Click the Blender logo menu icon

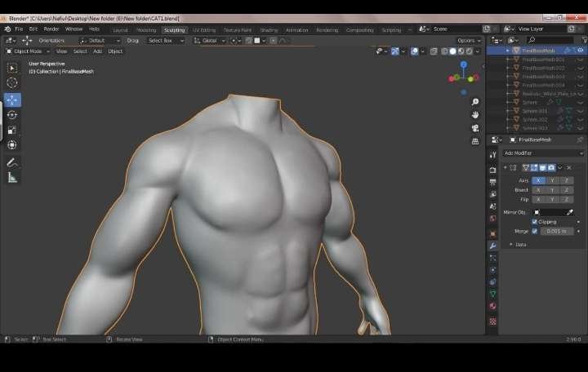pyautogui.click(x=7, y=29)
